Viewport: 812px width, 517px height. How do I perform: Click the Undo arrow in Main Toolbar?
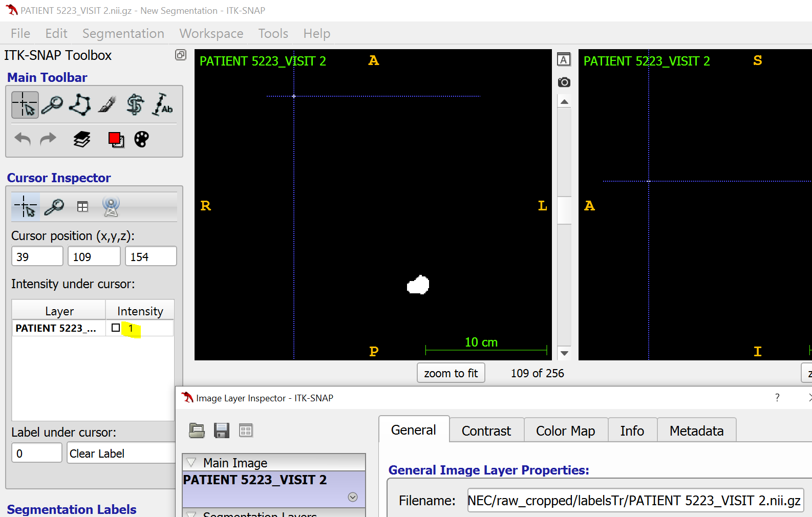tap(23, 139)
